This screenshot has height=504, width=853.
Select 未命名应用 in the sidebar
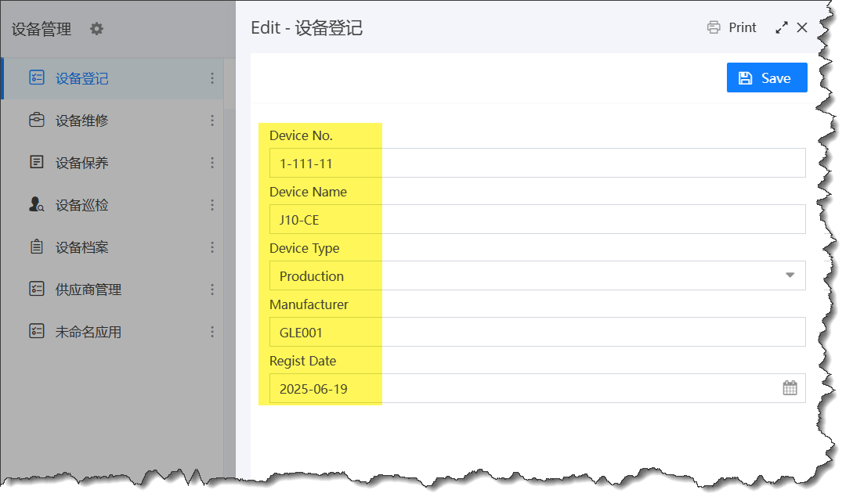pyautogui.click(x=88, y=332)
